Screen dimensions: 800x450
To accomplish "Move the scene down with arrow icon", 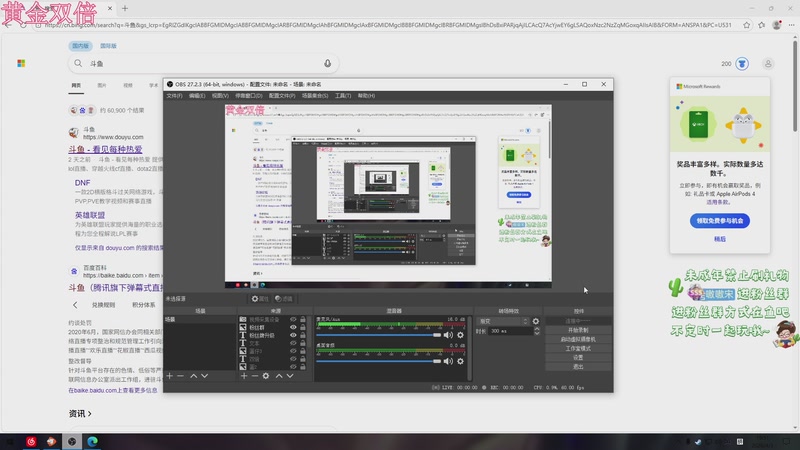I will (x=205, y=376).
